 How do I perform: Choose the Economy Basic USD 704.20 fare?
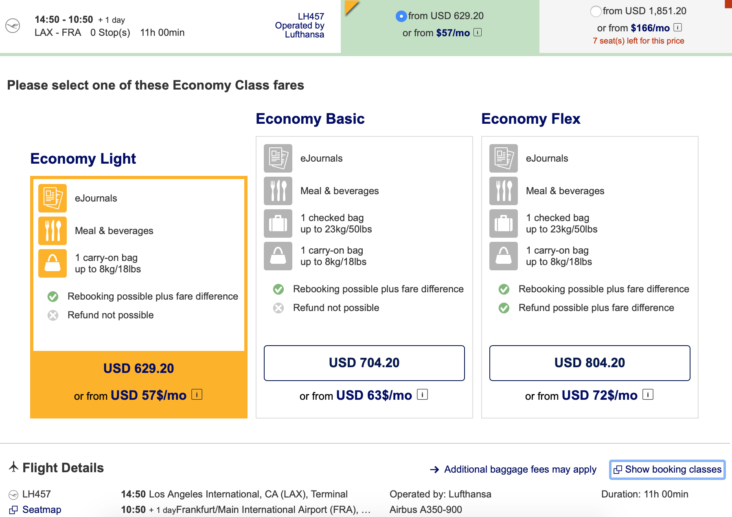pyautogui.click(x=364, y=363)
